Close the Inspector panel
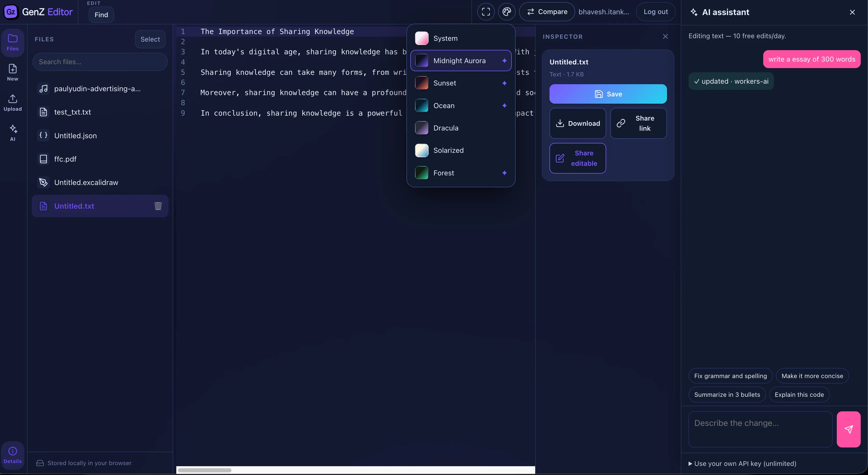Screen dimensions: 868x475 pos(665,36)
